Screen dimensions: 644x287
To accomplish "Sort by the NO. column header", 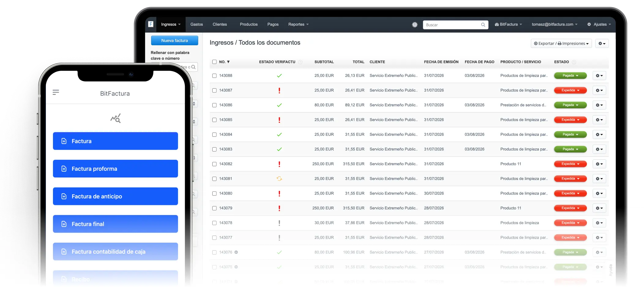I will pos(224,62).
